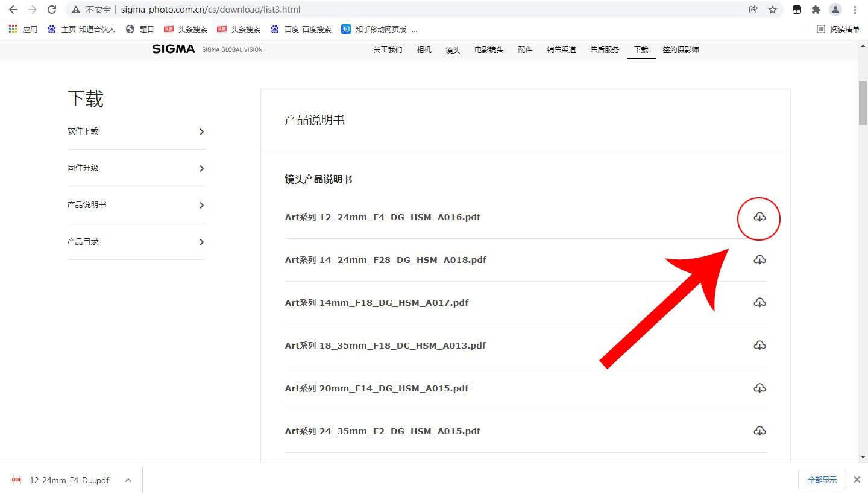Download the 20mm_F14_DG_HSM_A015 manual
The width and height of the screenshot is (868, 497).
tap(759, 388)
